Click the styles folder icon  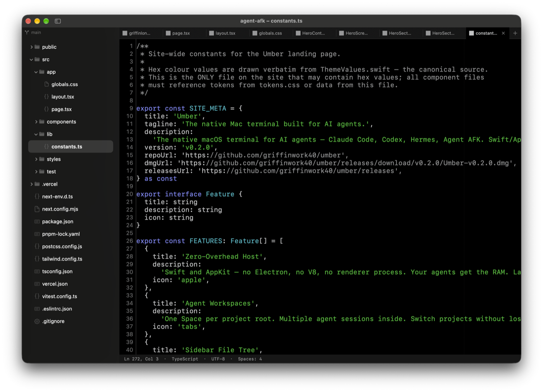pyautogui.click(x=42, y=159)
